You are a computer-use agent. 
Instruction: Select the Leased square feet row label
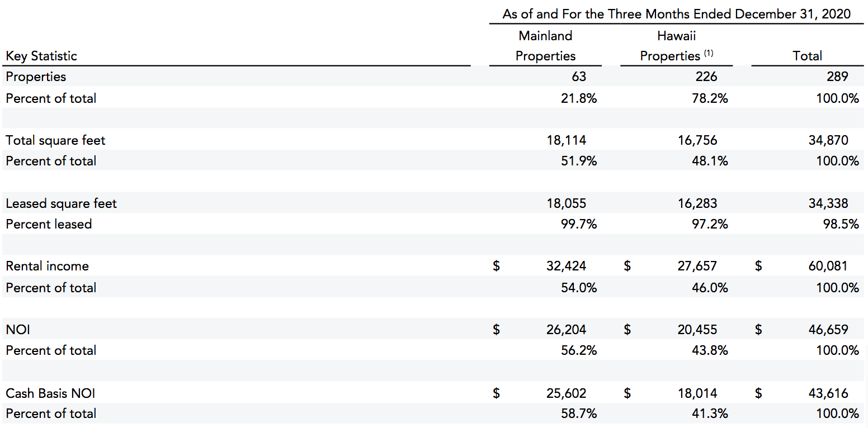click(61, 203)
